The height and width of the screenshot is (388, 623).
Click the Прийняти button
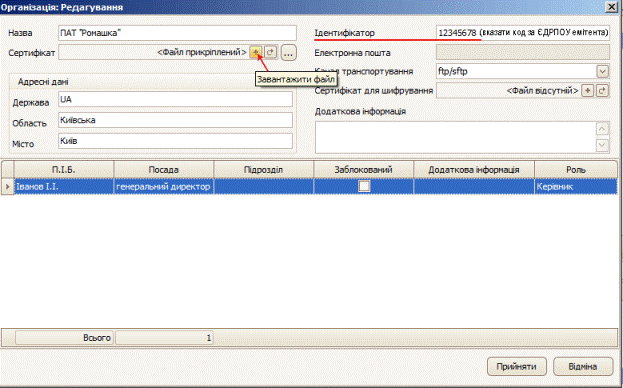pyautogui.click(x=517, y=366)
